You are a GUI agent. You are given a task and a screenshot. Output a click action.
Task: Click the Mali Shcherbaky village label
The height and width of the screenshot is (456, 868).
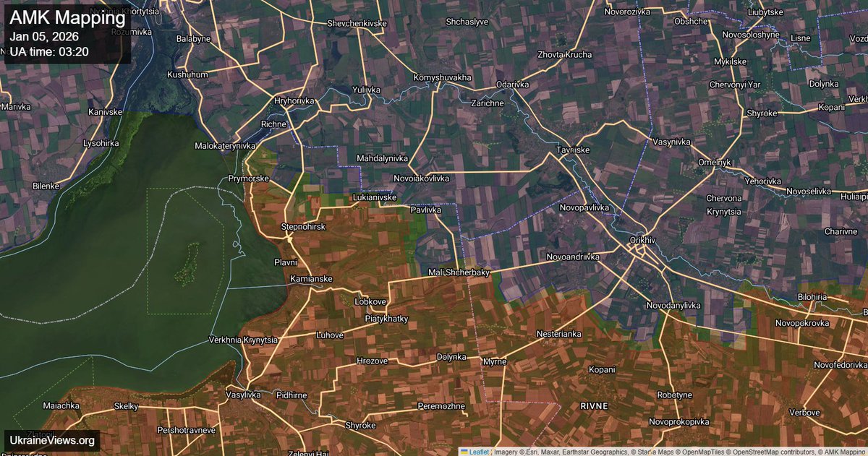459,272
